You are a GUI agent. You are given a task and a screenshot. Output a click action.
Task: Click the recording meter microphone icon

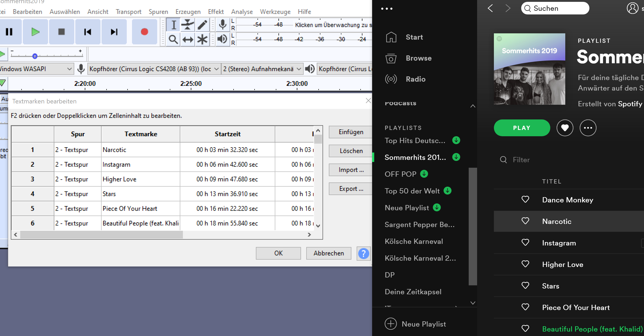(223, 25)
